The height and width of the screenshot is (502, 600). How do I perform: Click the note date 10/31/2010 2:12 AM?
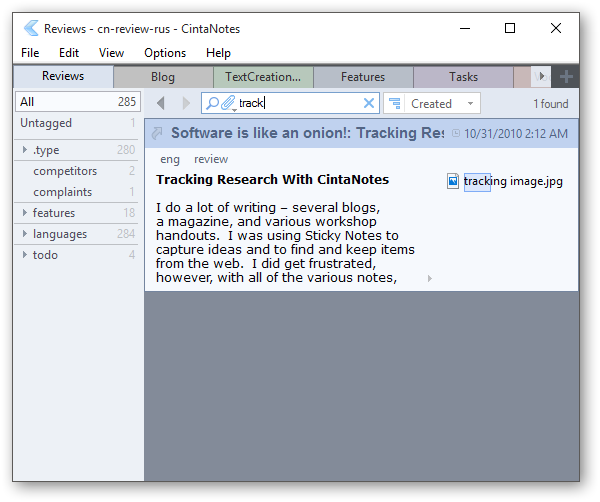pyautogui.click(x=515, y=134)
